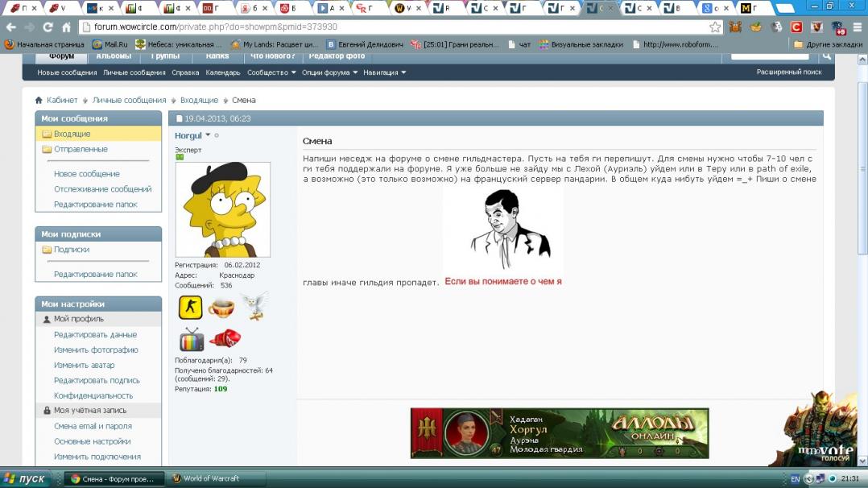Screen dimensions: 868x488
Task: Switch to the Альбомы tab
Action: (x=114, y=56)
